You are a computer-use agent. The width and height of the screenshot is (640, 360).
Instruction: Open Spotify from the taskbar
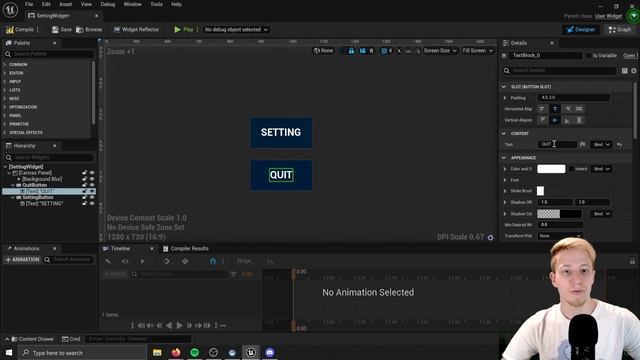coord(195,352)
